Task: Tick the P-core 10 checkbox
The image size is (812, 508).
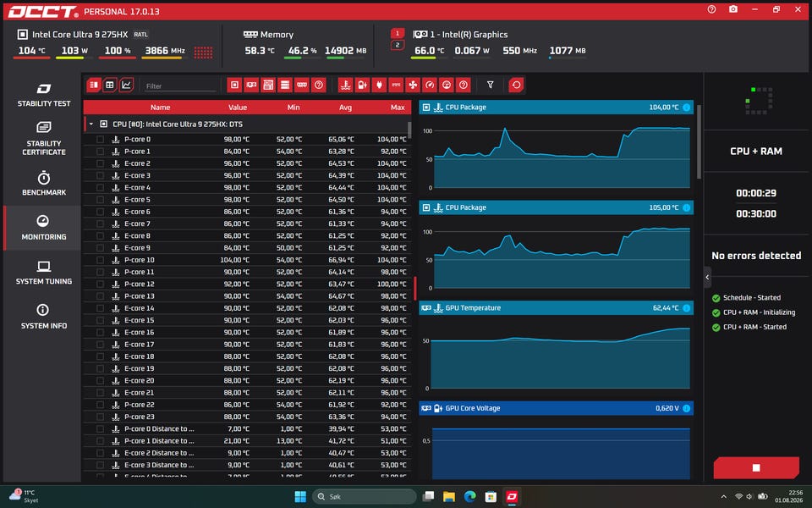Action: click(x=100, y=260)
